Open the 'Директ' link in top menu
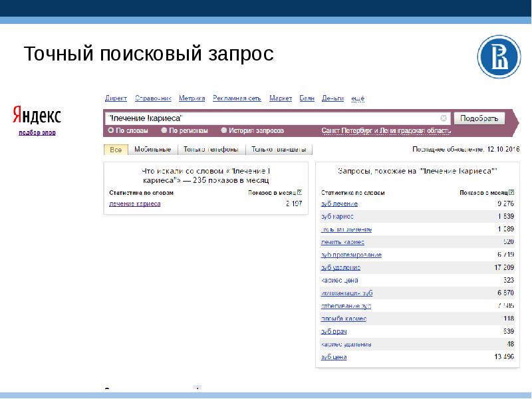The image size is (532, 399). tap(116, 98)
